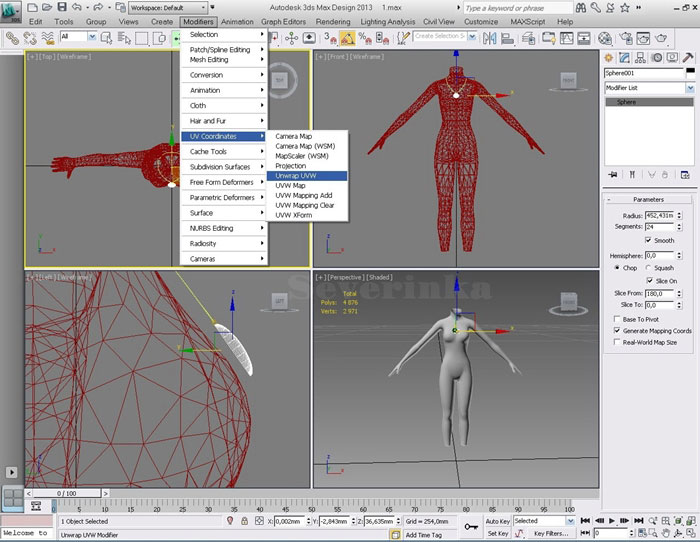700x542 pixels.
Task: Open the Hierarchy panel tab icon
Action: pyautogui.click(x=641, y=58)
